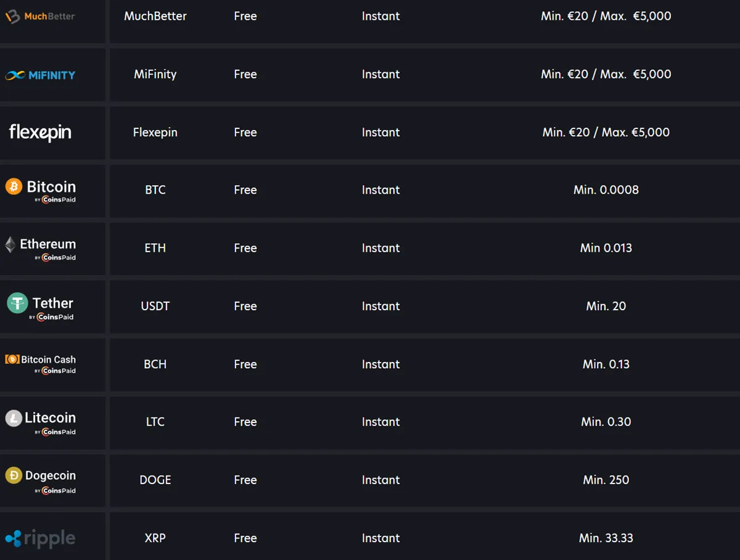740x560 pixels.
Task: Click the DOGE method name
Action: 155,480
